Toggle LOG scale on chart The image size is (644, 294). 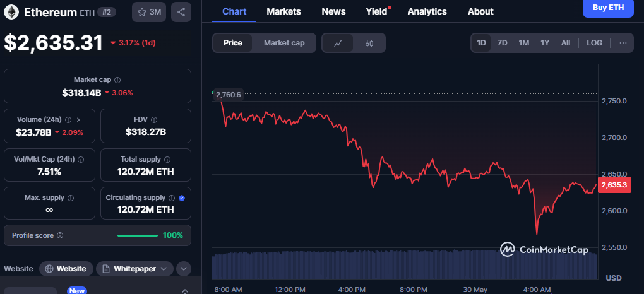(x=594, y=43)
